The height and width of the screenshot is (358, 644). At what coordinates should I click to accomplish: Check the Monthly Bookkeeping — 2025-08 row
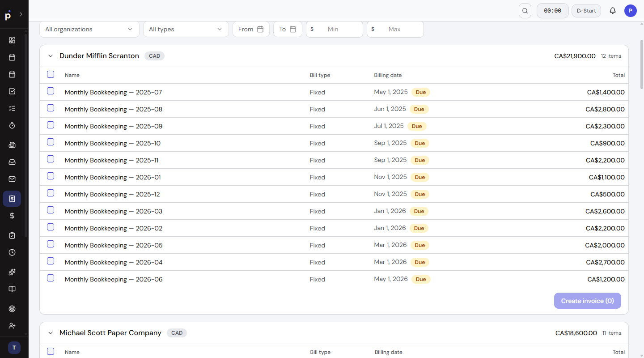tap(51, 108)
